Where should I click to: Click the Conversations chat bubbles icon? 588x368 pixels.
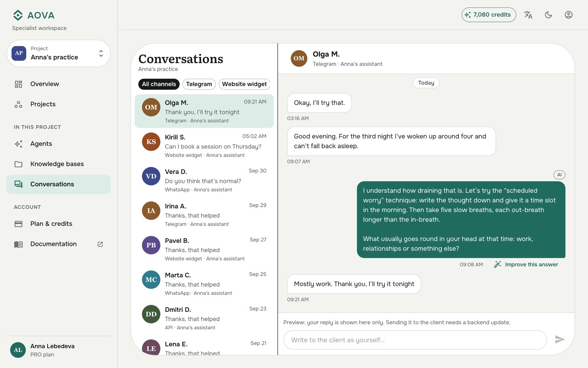pyautogui.click(x=18, y=184)
